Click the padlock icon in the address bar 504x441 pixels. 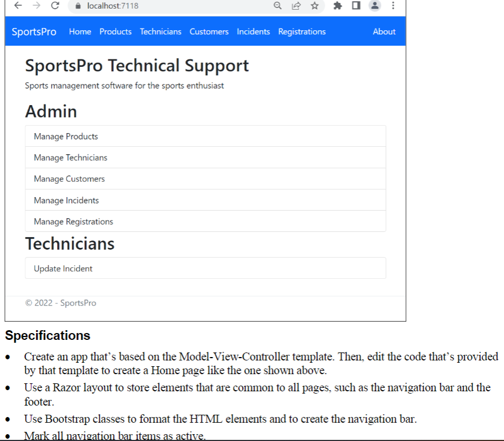click(x=78, y=6)
